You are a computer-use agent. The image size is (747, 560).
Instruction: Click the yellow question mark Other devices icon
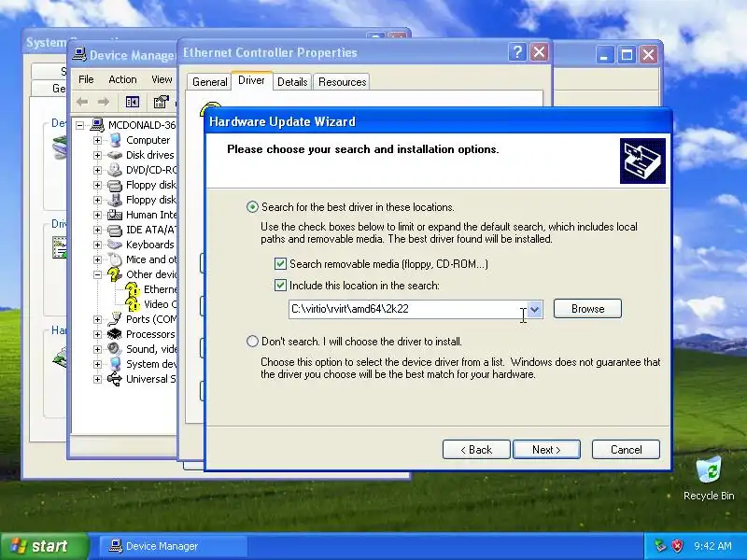pyautogui.click(x=114, y=274)
